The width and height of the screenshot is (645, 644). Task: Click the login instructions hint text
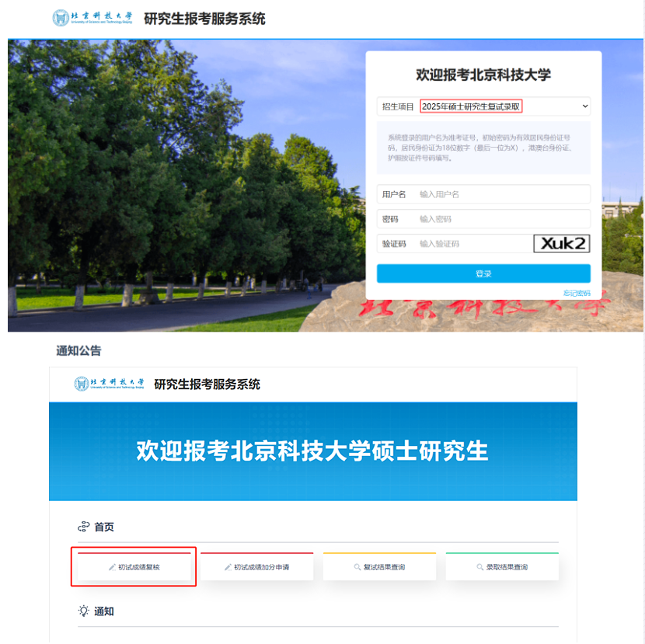point(480,148)
